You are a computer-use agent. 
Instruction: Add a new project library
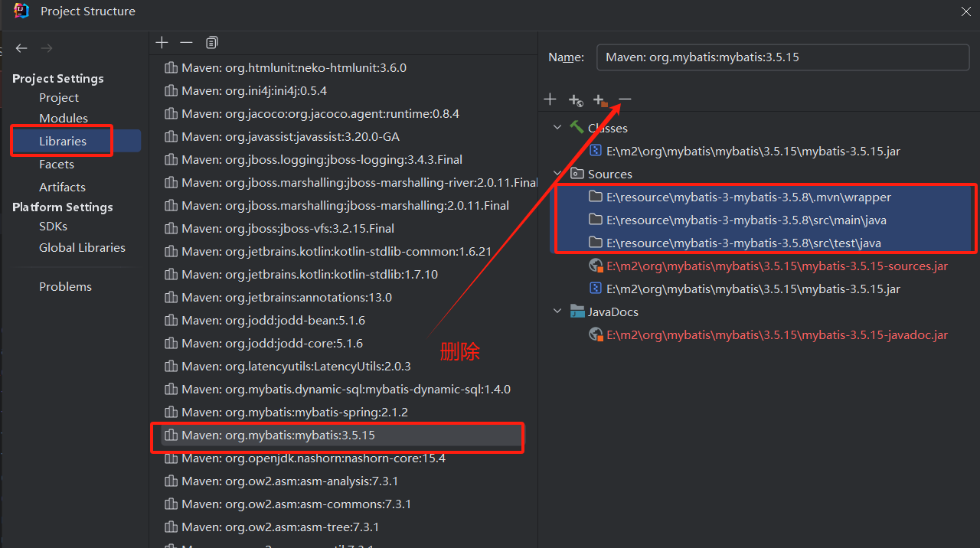[x=162, y=42]
